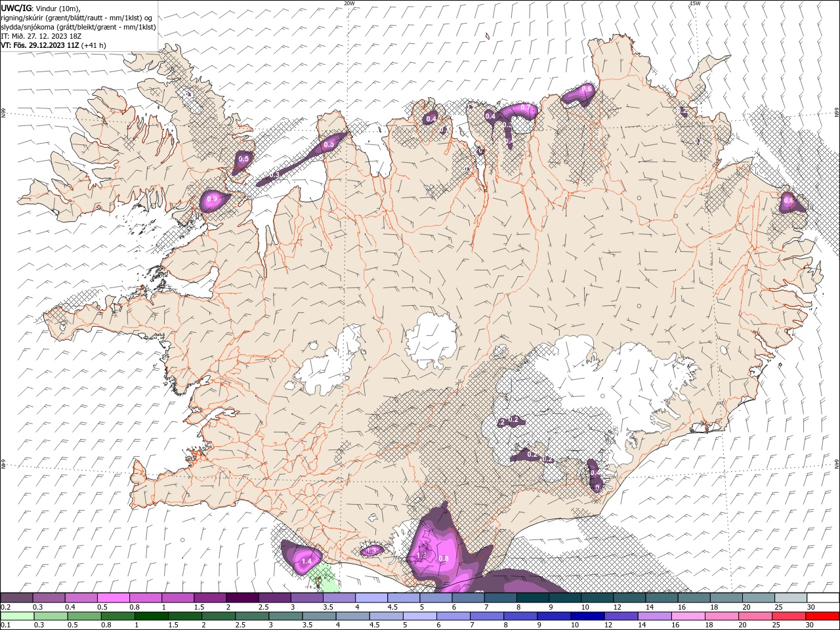Viewport: 840px width, 630px height.
Task: Click the 2.5–3 swatch in the rain legend
Action: pos(251,616)
